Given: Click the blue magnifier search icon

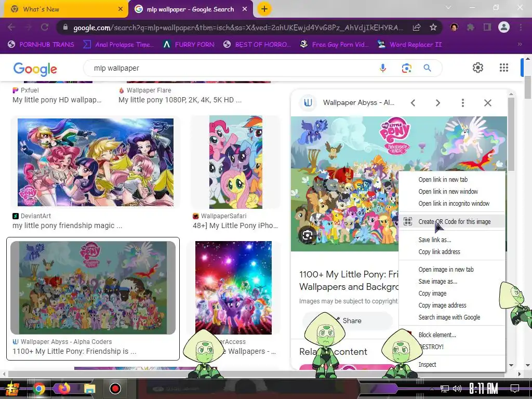Looking at the screenshot, I should point(428,68).
